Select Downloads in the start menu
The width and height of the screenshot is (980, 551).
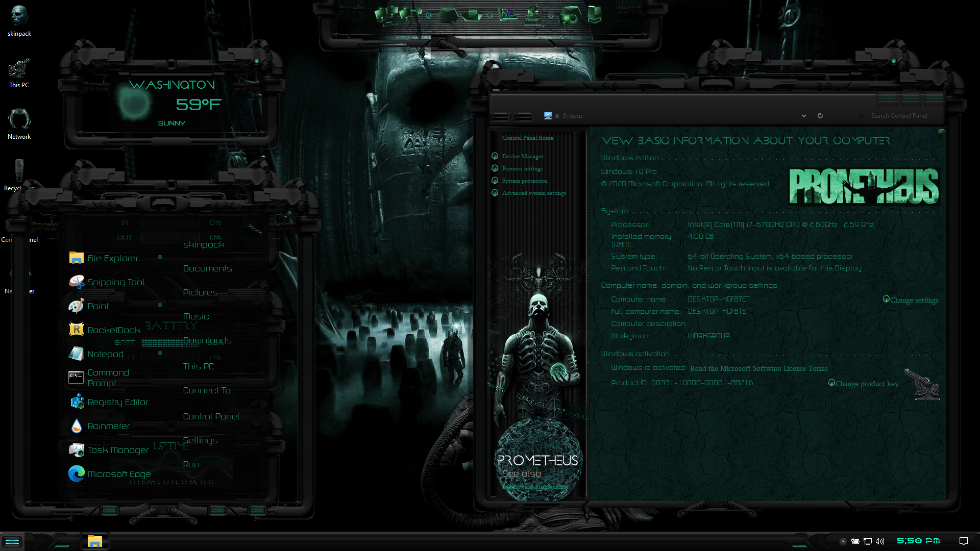[x=207, y=340]
